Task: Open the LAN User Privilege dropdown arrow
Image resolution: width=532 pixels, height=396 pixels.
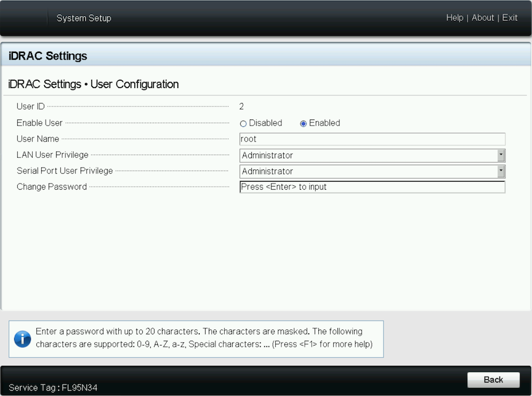Action: [x=501, y=155]
